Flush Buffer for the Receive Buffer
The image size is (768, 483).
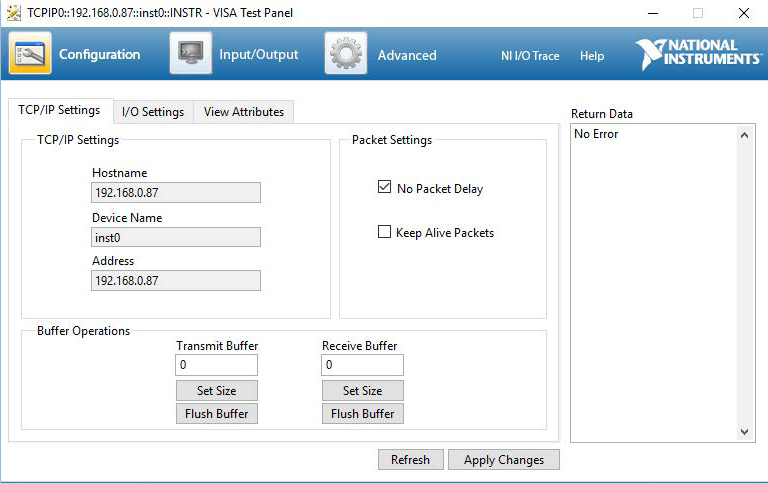[x=362, y=414]
